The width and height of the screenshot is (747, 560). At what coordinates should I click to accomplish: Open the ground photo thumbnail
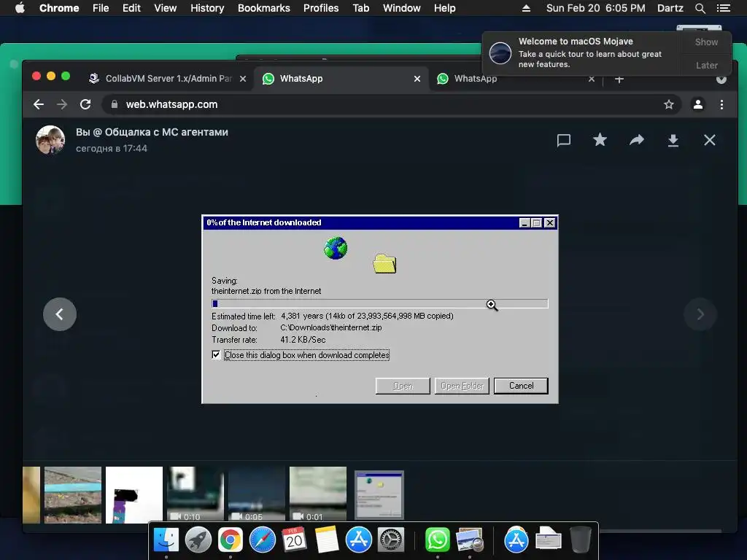(x=73, y=495)
